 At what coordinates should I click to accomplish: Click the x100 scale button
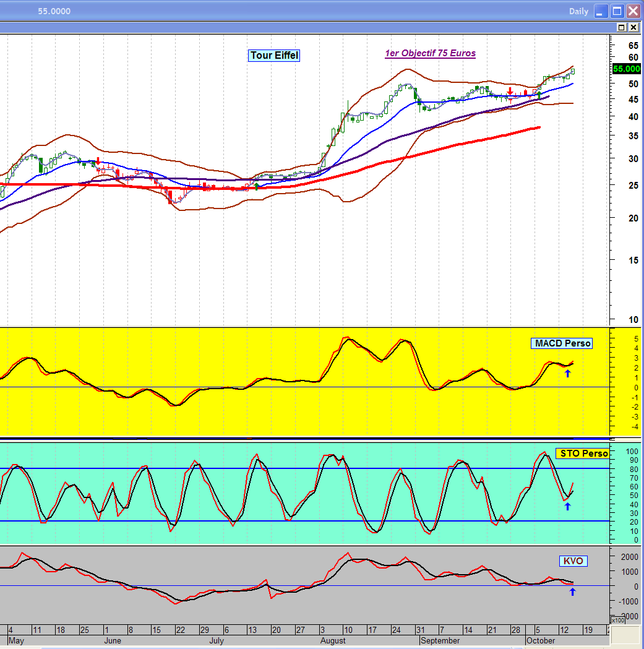click(617, 621)
